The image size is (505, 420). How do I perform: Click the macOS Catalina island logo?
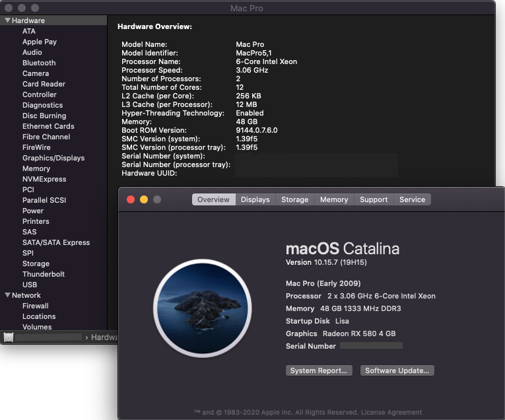(203, 308)
